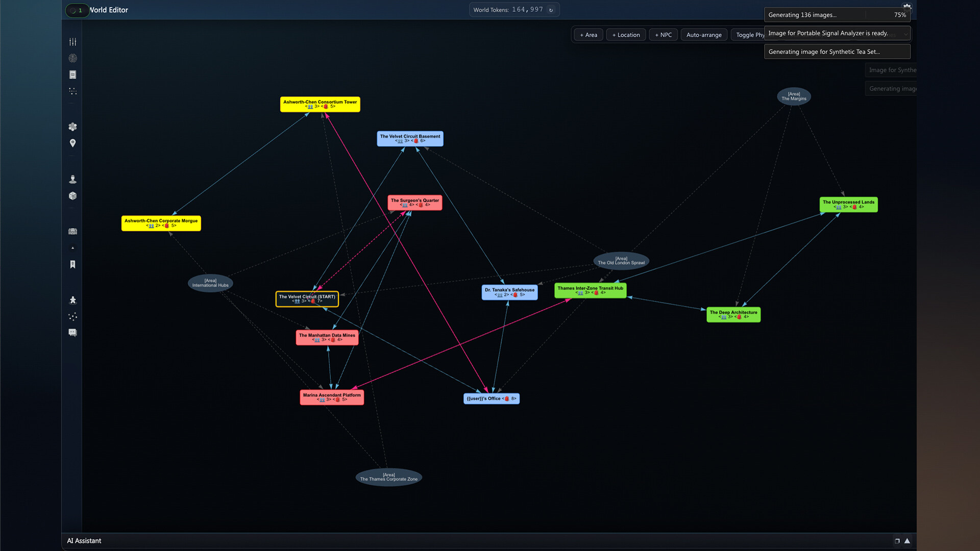Click the cube/object icon in the sidebar
The width and height of the screenshot is (980, 551).
[72, 195]
